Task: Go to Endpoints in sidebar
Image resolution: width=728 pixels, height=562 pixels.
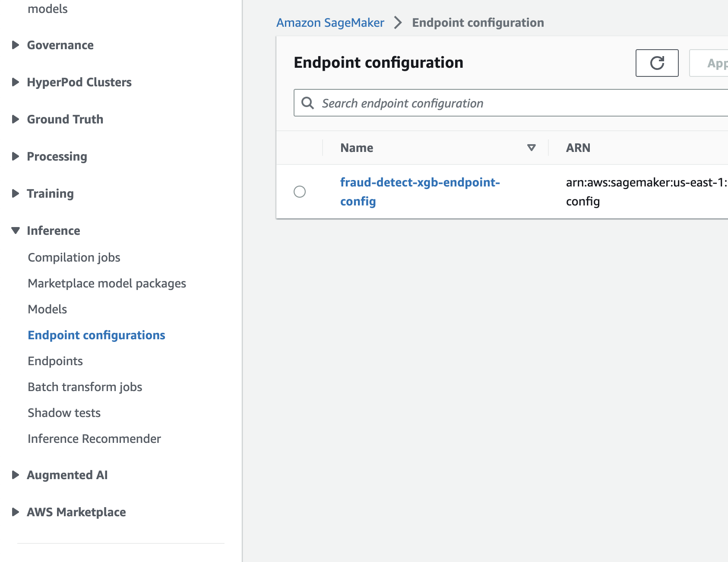Action: coord(55,361)
